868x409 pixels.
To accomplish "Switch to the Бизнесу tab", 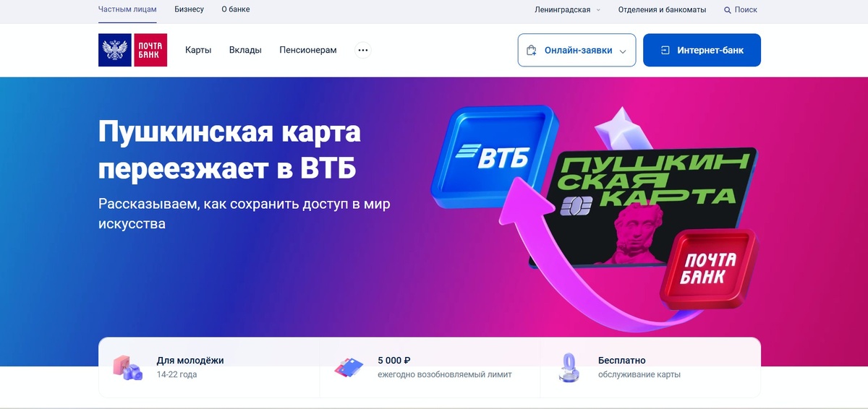I will [x=190, y=9].
